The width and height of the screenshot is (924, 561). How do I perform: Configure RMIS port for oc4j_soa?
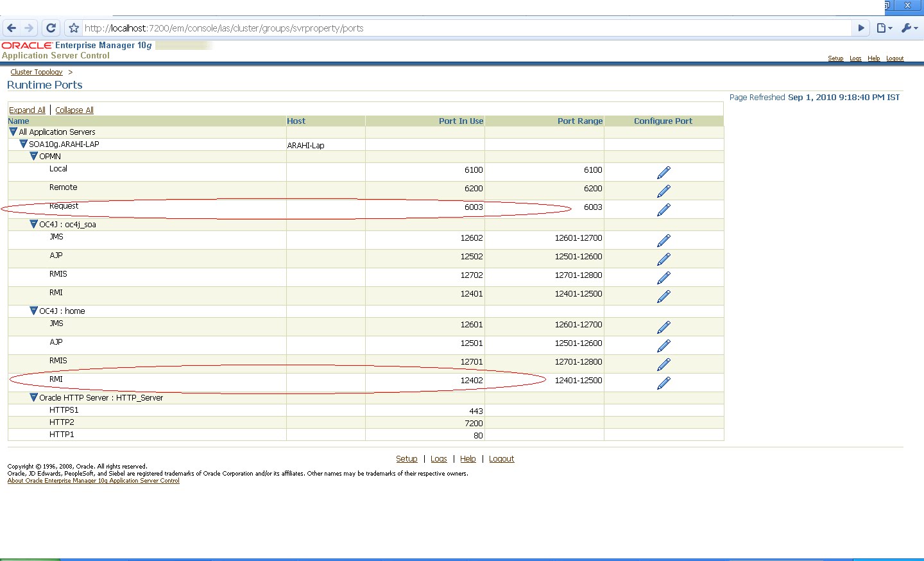(663, 277)
